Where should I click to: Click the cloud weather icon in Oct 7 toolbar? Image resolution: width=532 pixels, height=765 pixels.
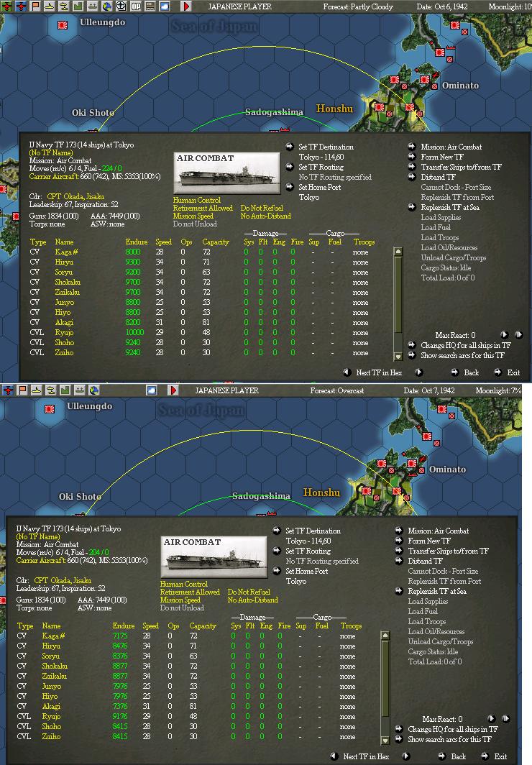point(152,390)
